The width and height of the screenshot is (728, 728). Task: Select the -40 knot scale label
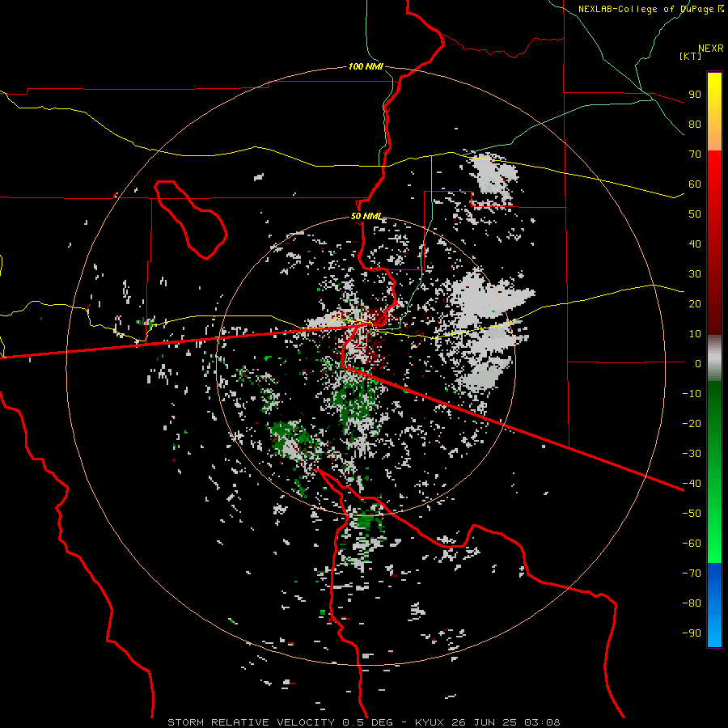[x=692, y=484]
